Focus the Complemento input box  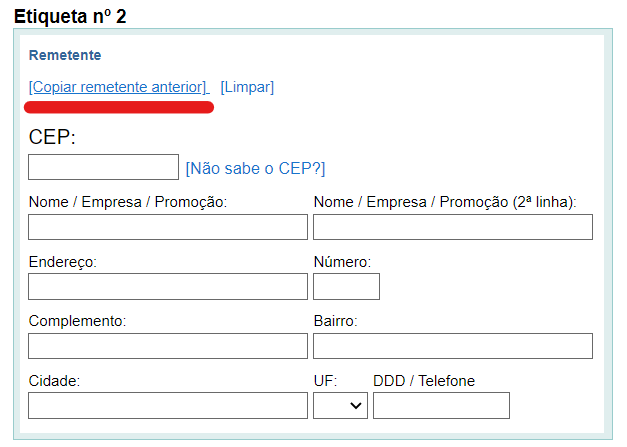168,346
